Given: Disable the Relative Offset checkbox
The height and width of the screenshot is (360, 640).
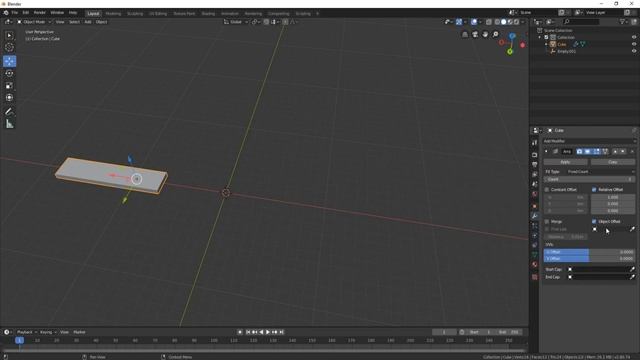Looking at the screenshot, I should [594, 190].
